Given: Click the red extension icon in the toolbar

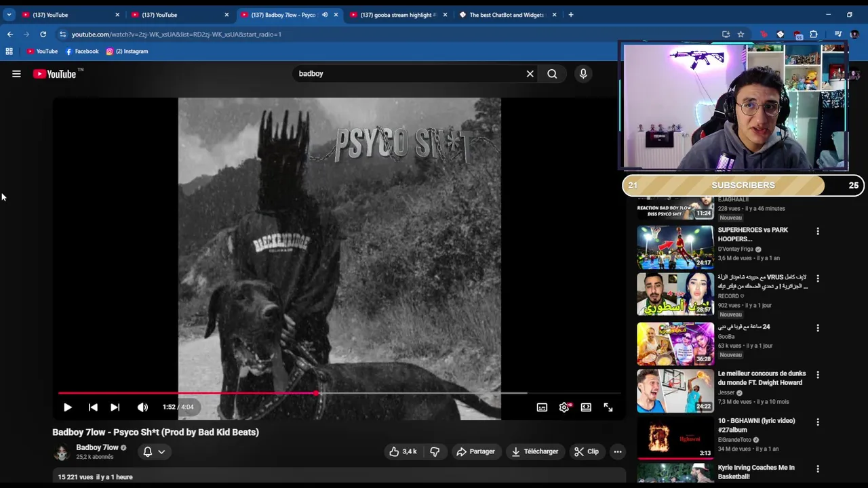Looking at the screenshot, I should [x=764, y=34].
